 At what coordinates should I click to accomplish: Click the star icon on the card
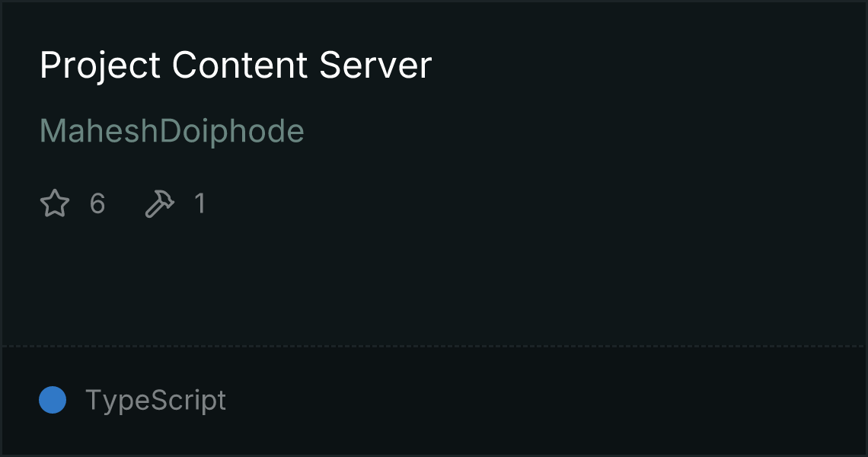(x=55, y=203)
